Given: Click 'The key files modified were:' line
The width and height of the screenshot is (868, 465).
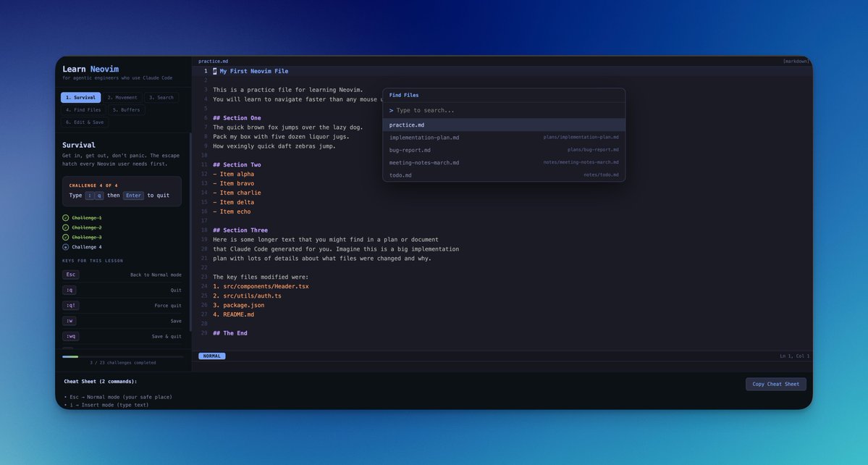Looking at the screenshot, I should [x=261, y=277].
